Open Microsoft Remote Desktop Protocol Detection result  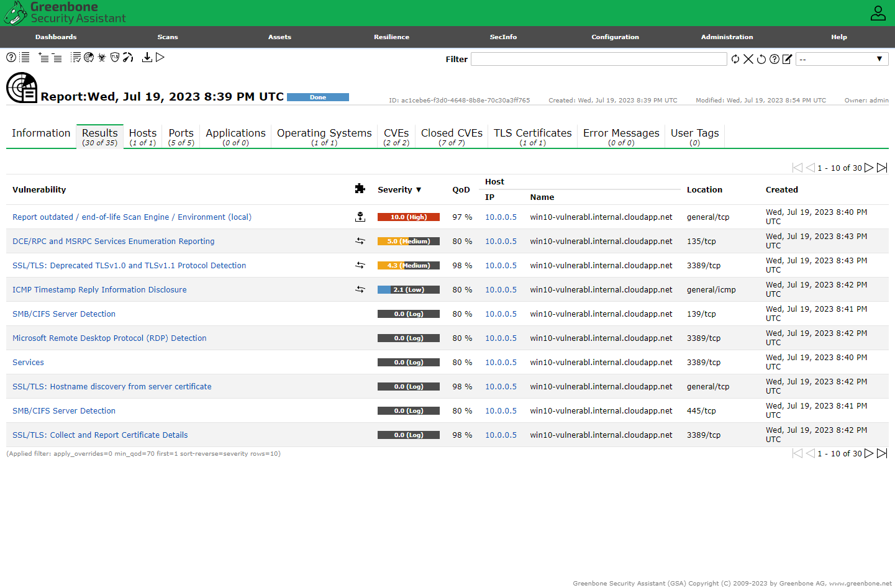109,338
